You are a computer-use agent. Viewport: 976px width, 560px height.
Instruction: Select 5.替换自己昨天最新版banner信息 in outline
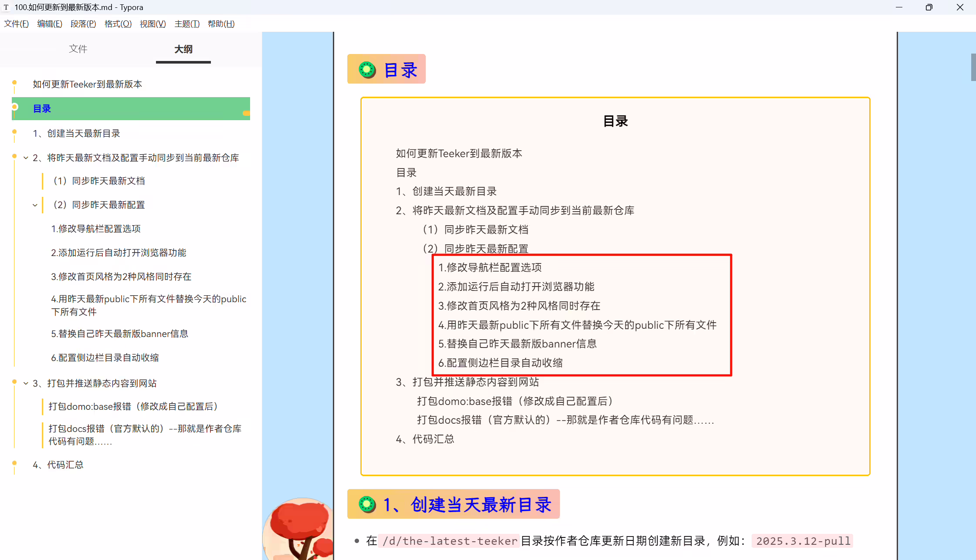pos(120,334)
